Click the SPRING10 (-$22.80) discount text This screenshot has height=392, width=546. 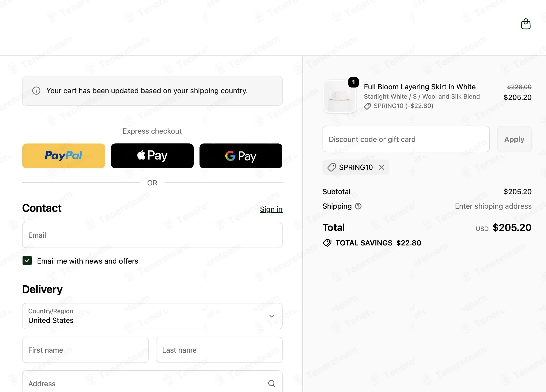tap(404, 106)
